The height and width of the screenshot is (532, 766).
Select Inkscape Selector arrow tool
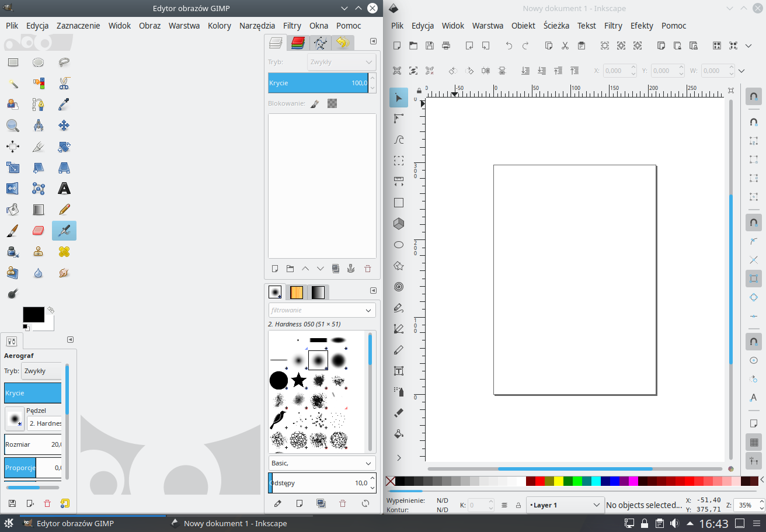(399, 98)
